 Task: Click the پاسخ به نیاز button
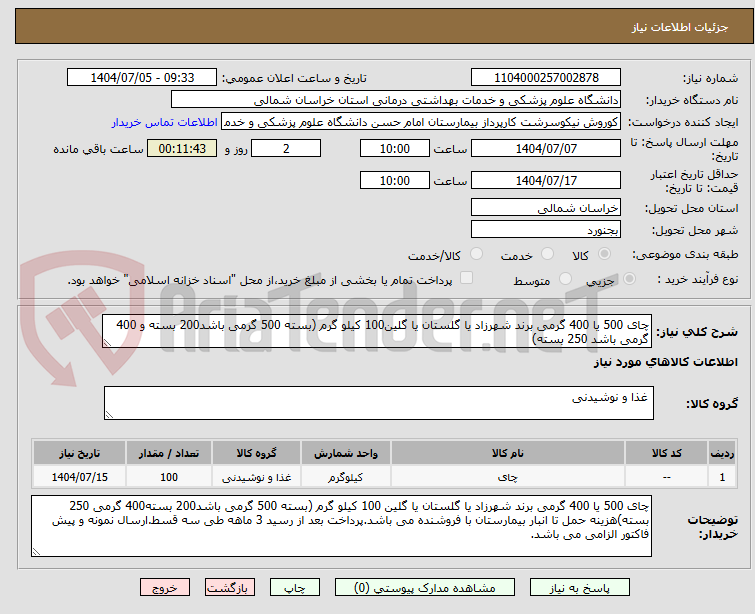580,588
